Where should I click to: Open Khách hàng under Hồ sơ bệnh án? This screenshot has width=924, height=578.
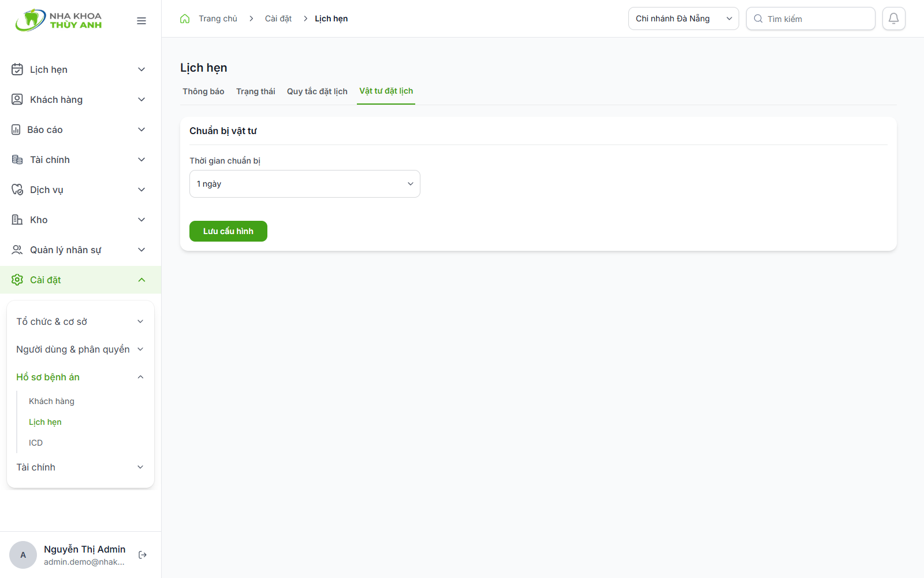(x=51, y=401)
